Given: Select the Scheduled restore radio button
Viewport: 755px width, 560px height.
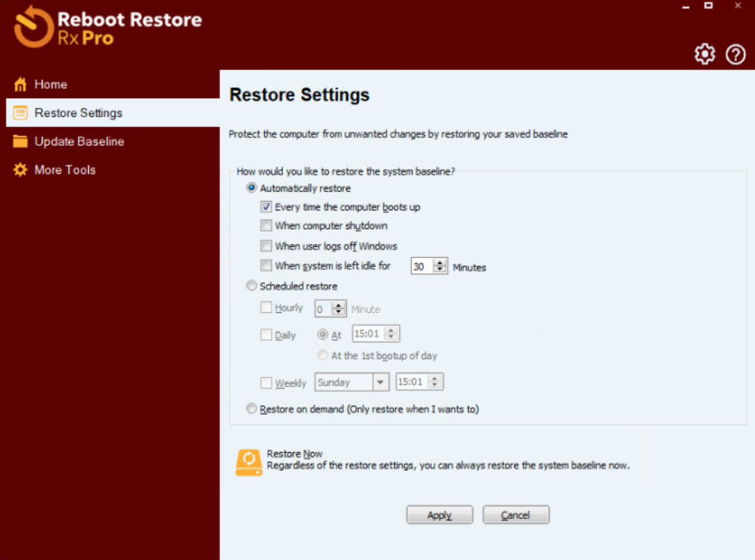Looking at the screenshot, I should [252, 286].
